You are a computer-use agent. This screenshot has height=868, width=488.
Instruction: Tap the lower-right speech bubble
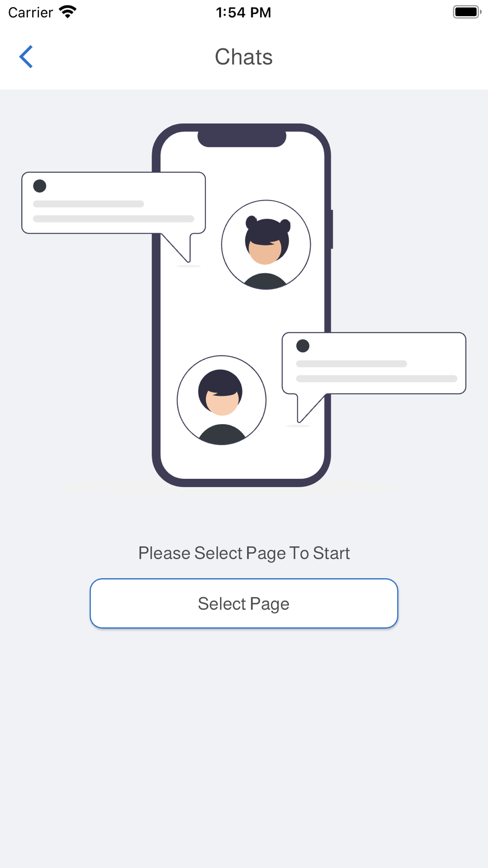(374, 363)
